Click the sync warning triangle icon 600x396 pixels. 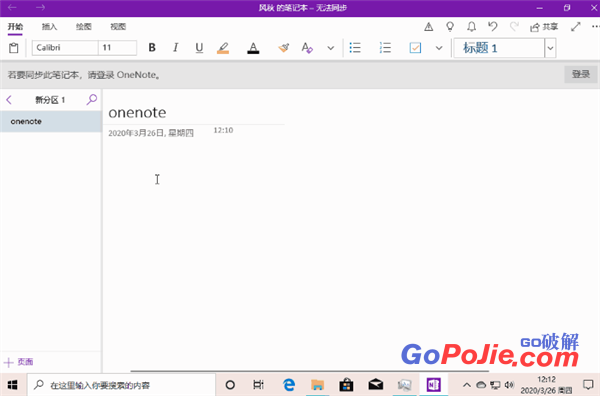point(429,27)
